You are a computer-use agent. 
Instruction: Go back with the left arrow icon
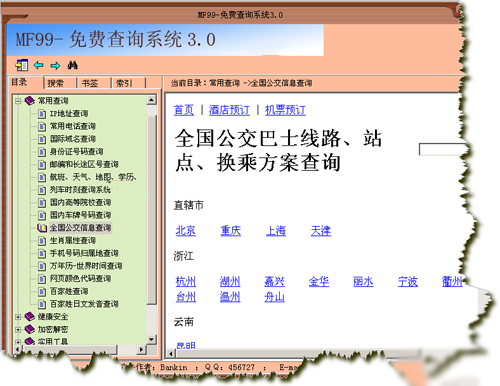click(x=39, y=65)
